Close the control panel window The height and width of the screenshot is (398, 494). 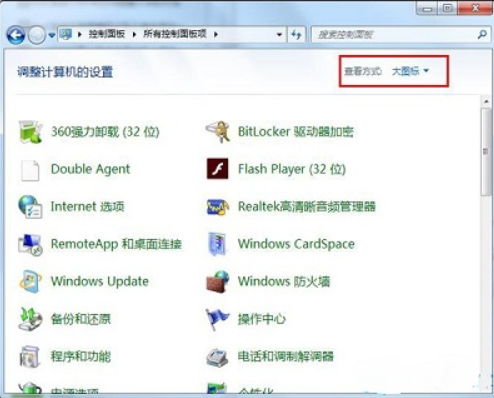pos(475,9)
